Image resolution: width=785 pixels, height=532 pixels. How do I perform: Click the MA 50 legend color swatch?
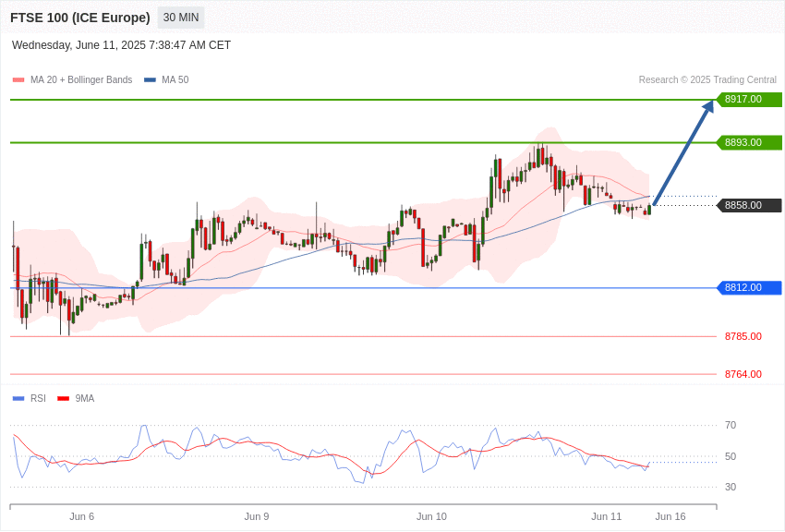pos(150,79)
